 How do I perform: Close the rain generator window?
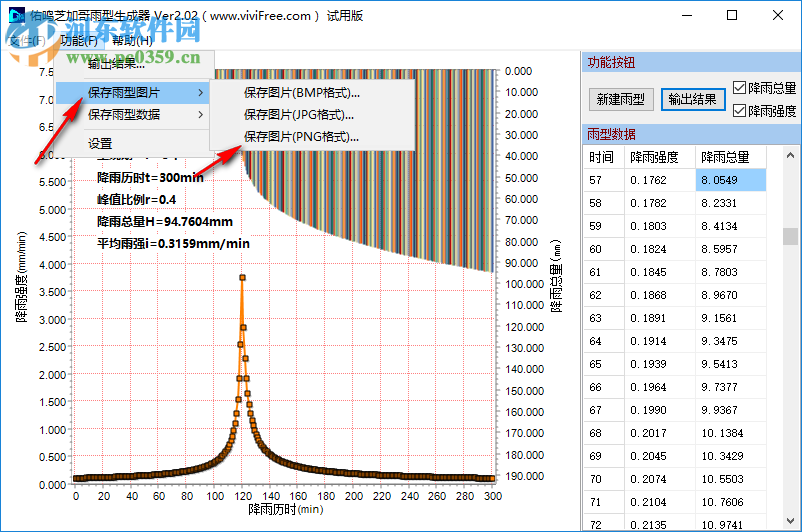click(x=778, y=15)
